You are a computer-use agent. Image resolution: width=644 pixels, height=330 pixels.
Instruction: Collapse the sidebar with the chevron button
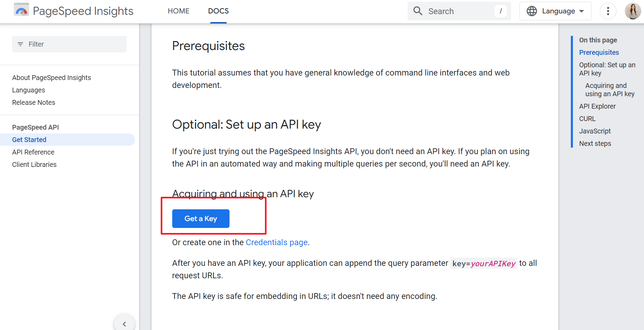coord(124,324)
